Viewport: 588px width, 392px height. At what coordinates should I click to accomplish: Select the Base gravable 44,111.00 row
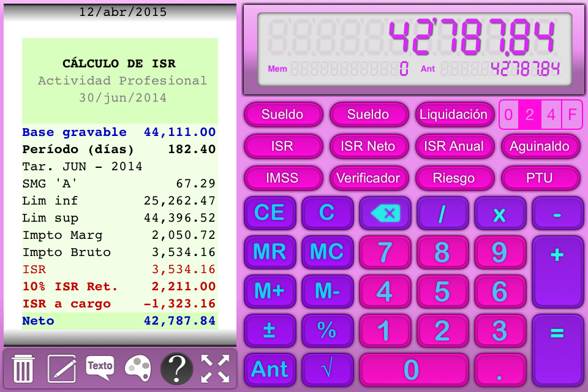pos(119,132)
